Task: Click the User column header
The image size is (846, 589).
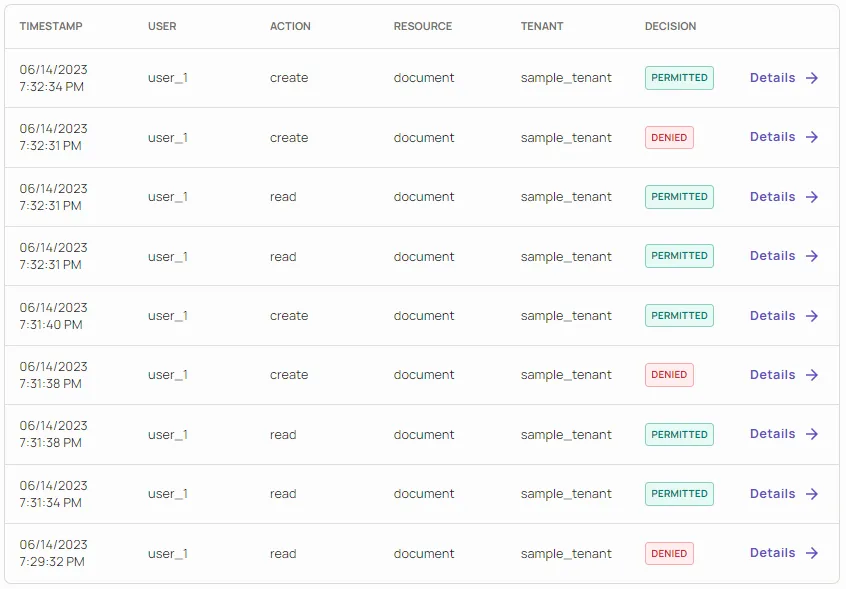Action: point(162,26)
